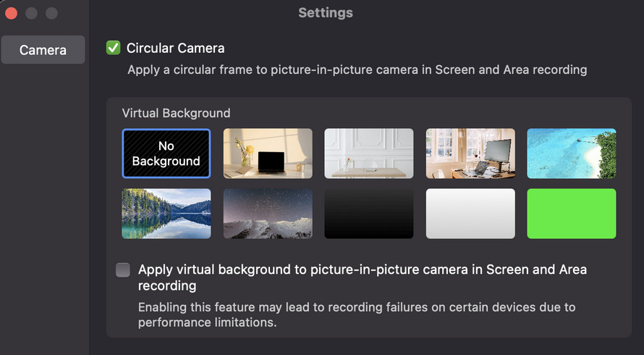This screenshot has height=355, width=644.
Task: Minimize the Settings window
Action: pyautogui.click(x=31, y=13)
